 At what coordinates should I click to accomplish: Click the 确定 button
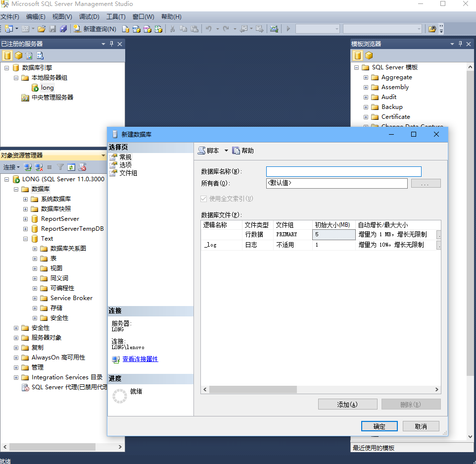[x=379, y=426]
